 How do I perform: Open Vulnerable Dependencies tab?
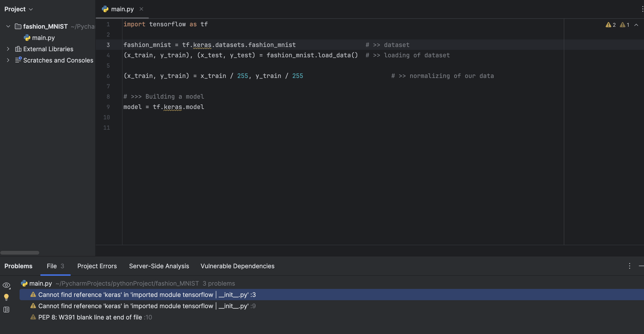point(237,266)
